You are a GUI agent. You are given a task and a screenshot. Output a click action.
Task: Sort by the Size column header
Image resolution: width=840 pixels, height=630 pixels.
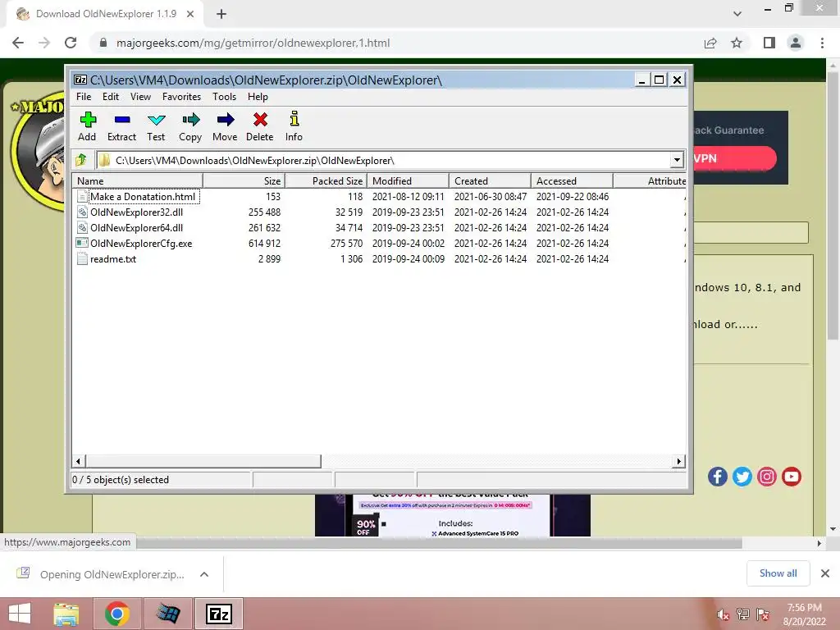[x=244, y=181]
